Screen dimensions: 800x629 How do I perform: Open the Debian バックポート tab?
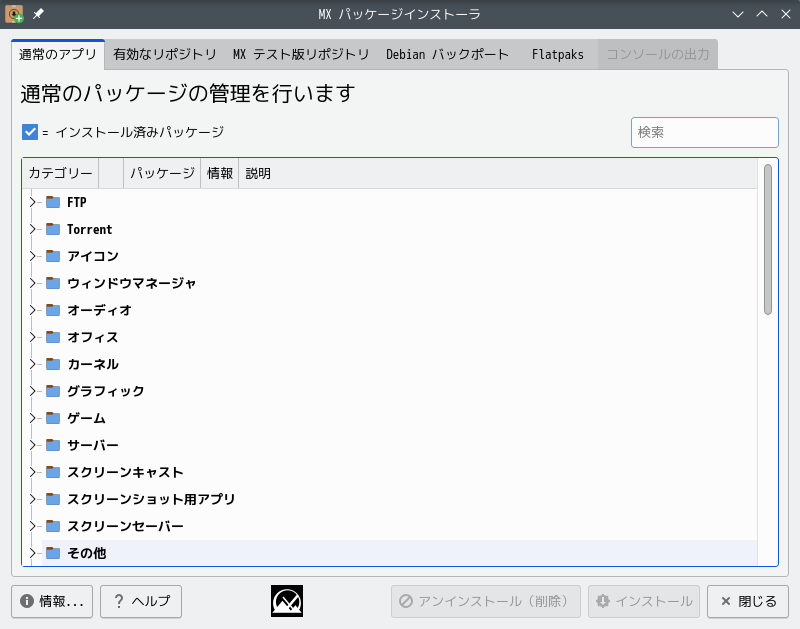[x=447, y=54]
